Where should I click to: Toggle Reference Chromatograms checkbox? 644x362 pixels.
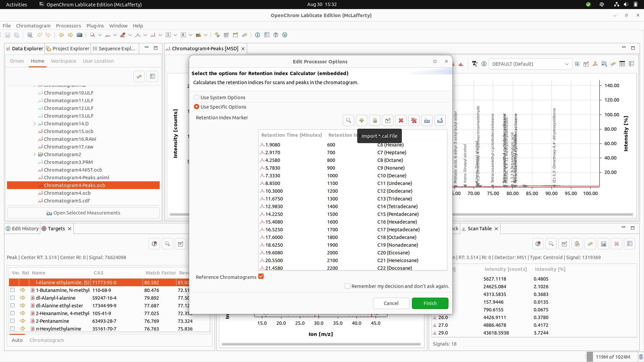(x=261, y=277)
